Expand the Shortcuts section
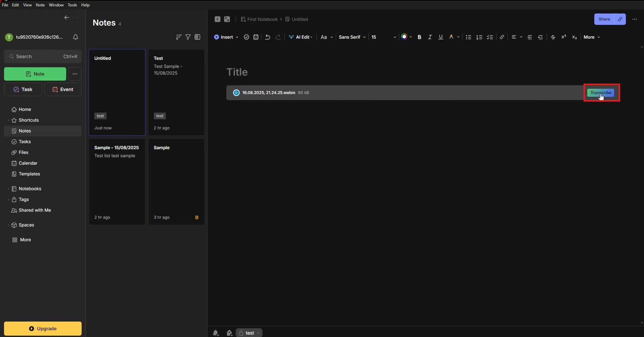644x337 pixels. (x=8, y=120)
